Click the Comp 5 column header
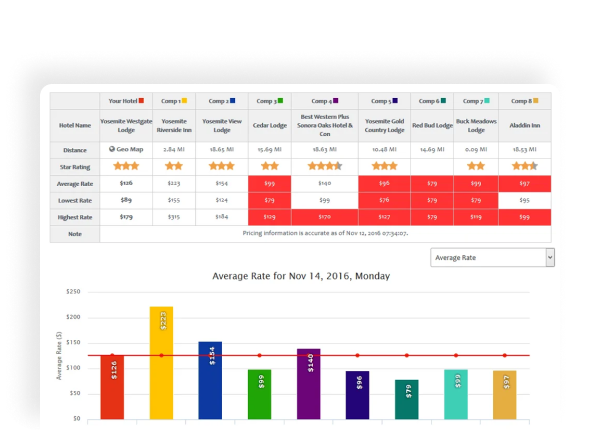The width and height of the screenshot is (600, 430). tap(385, 101)
